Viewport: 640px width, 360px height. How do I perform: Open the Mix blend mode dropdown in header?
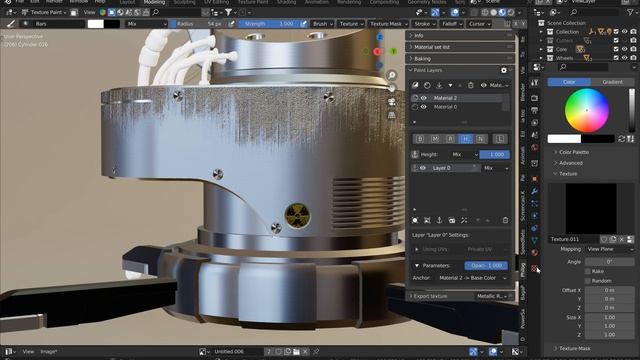click(147, 24)
